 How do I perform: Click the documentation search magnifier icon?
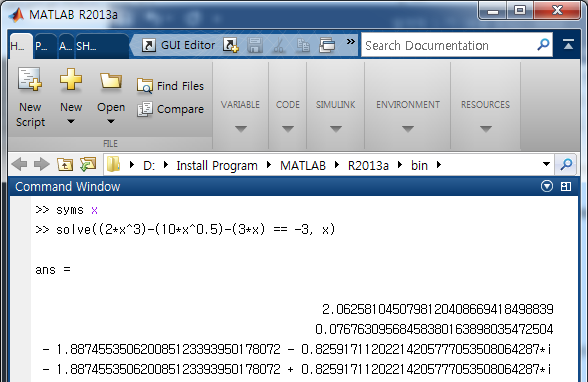coord(543,45)
